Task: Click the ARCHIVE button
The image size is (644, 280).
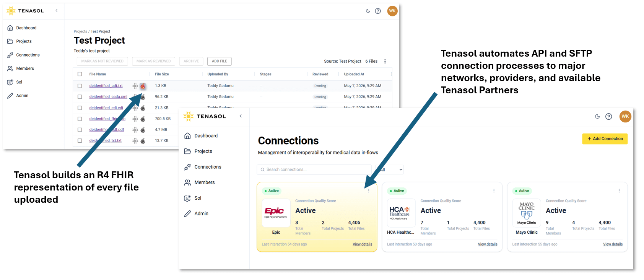Action: click(x=191, y=61)
